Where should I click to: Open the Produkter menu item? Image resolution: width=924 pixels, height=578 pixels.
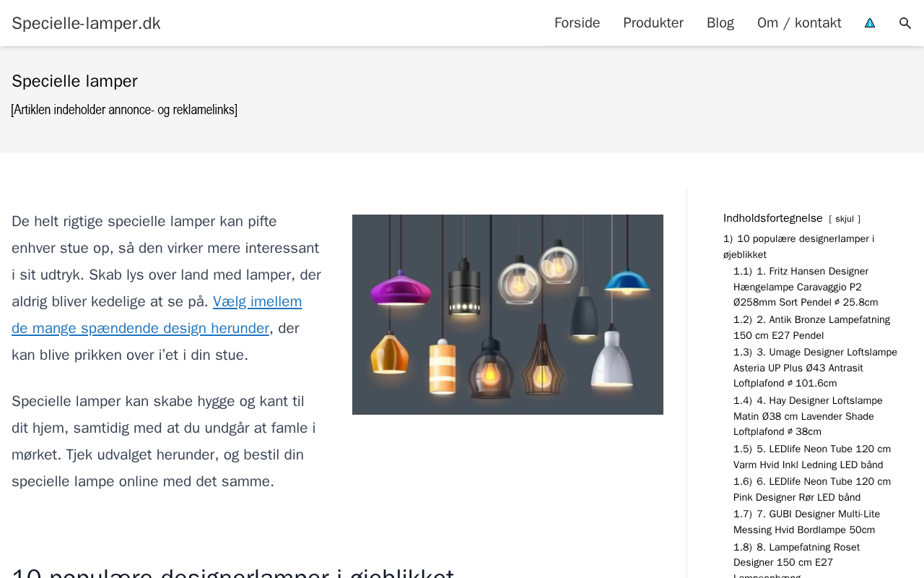(653, 23)
